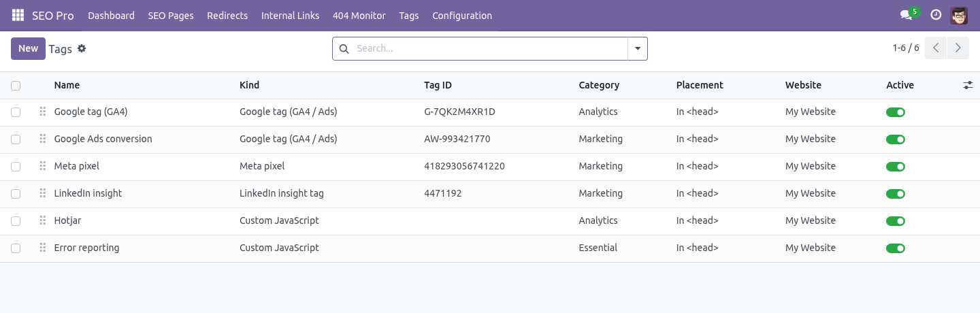This screenshot has width=980, height=313.
Task: Open tag ID 4471192 cell
Action: coord(442,193)
